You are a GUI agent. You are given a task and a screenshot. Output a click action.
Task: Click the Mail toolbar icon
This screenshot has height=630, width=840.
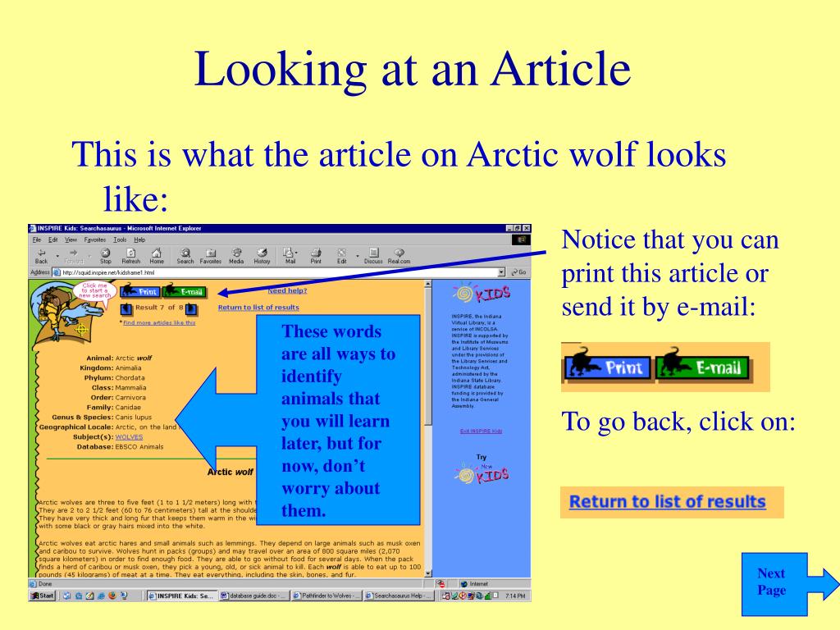[290, 256]
